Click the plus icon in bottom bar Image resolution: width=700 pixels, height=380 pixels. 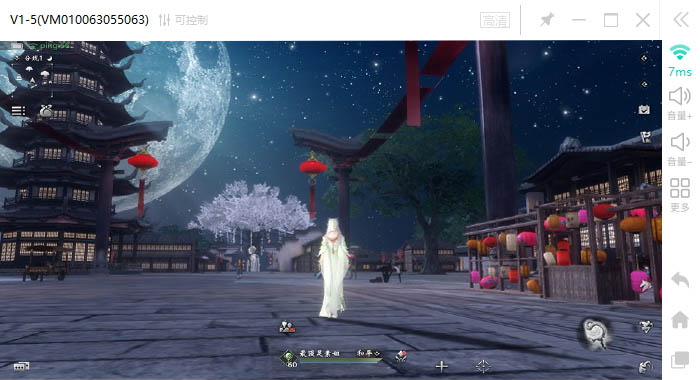[442, 367]
